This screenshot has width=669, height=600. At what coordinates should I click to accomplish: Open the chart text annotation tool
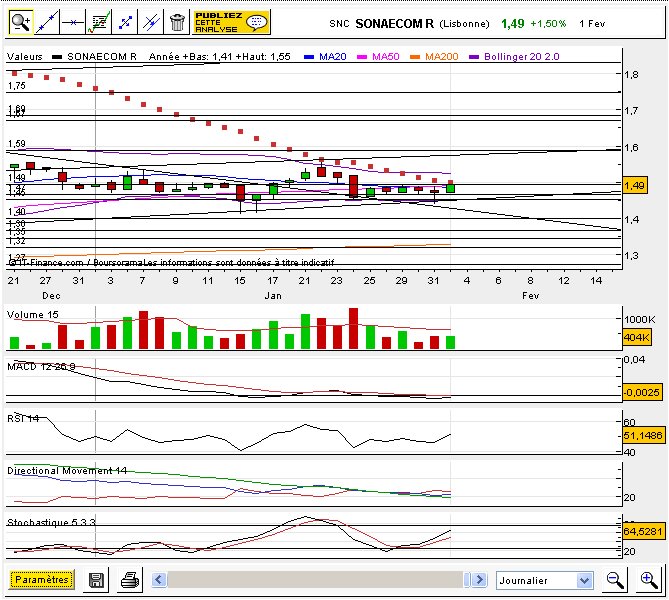[99, 22]
